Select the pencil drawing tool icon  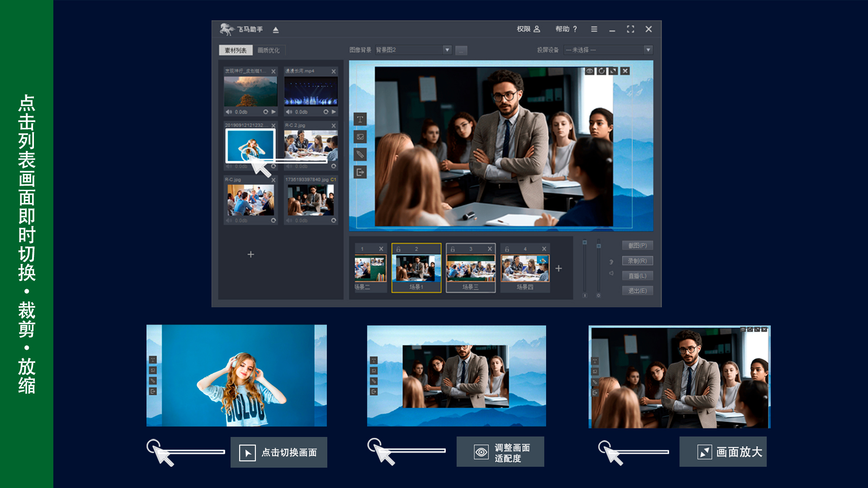360,155
